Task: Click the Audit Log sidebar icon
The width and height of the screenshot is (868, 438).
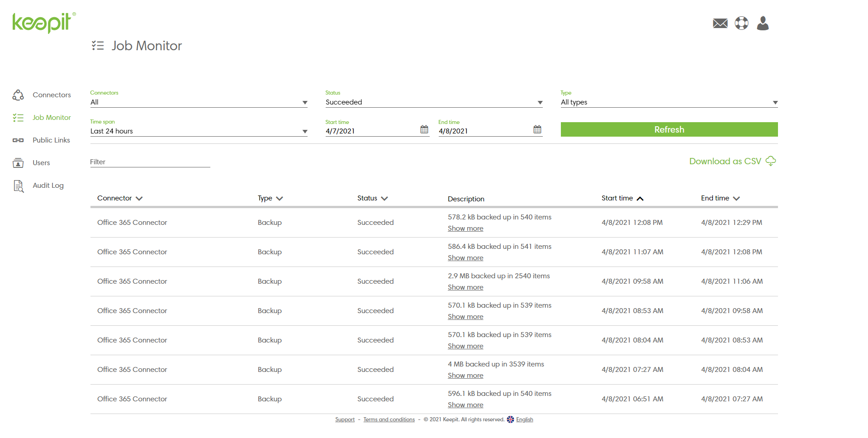Action: pos(18,186)
